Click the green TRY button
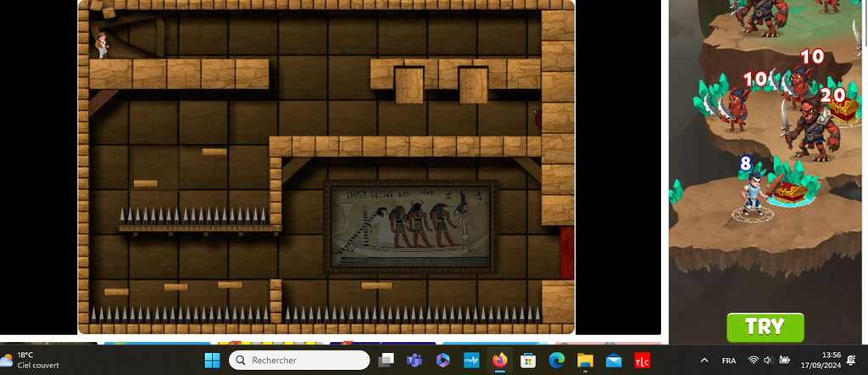868x375 pixels. [765, 327]
